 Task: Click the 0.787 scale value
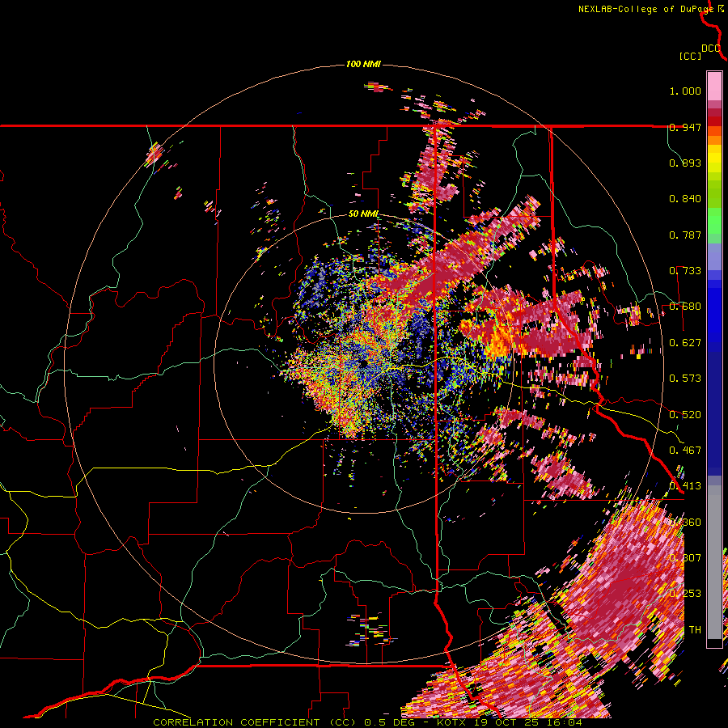(x=685, y=235)
